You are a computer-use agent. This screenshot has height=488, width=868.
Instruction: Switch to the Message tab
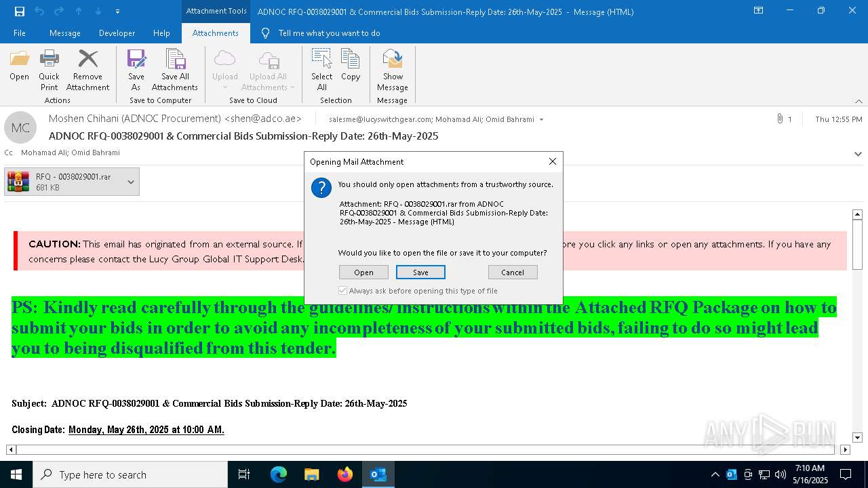(x=65, y=33)
